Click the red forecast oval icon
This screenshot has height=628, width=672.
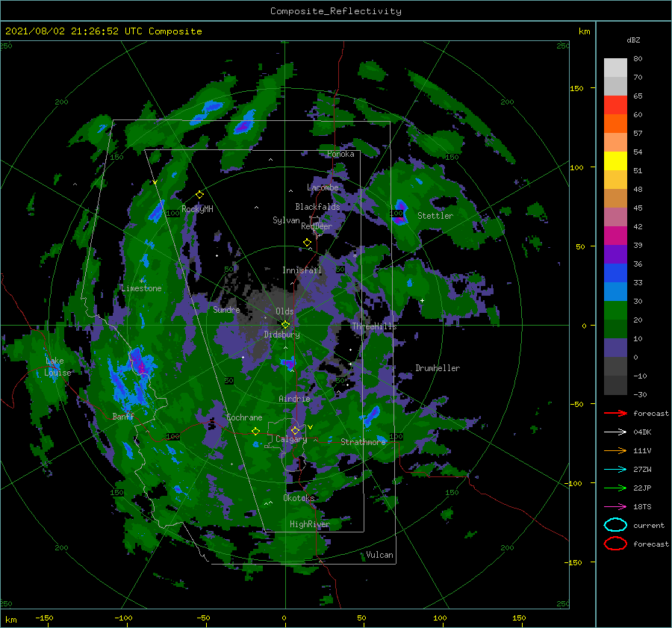pyautogui.click(x=615, y=544)
